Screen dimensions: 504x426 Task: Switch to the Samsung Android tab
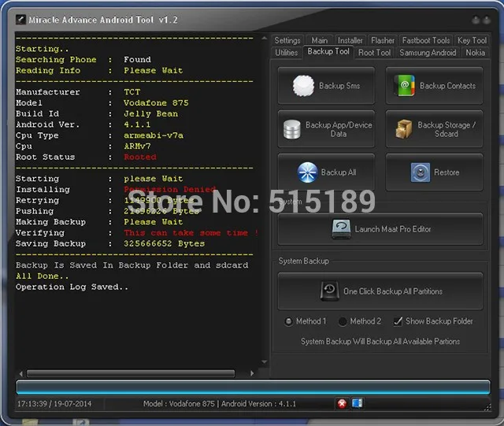pos(428,53)
